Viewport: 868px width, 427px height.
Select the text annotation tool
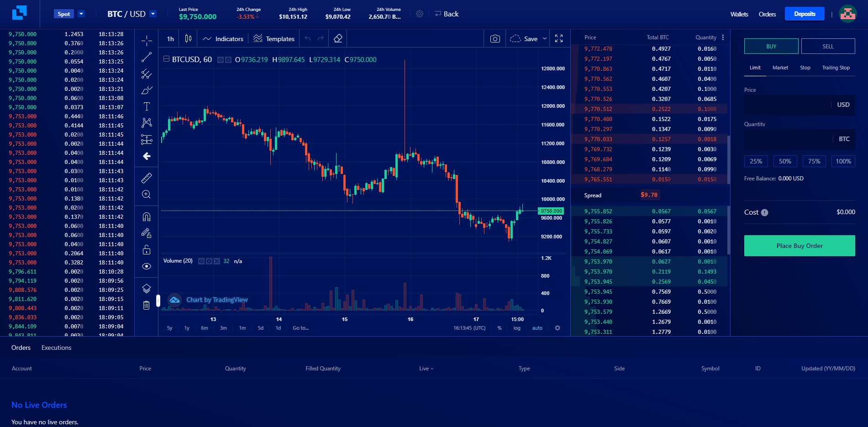click(147, 106)
